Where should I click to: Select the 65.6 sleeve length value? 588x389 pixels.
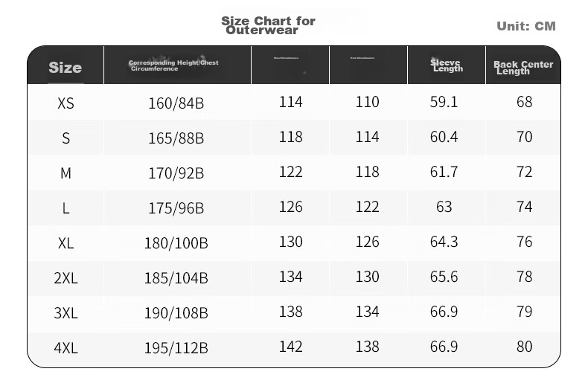pyautogui.click(x=444, y=277)
